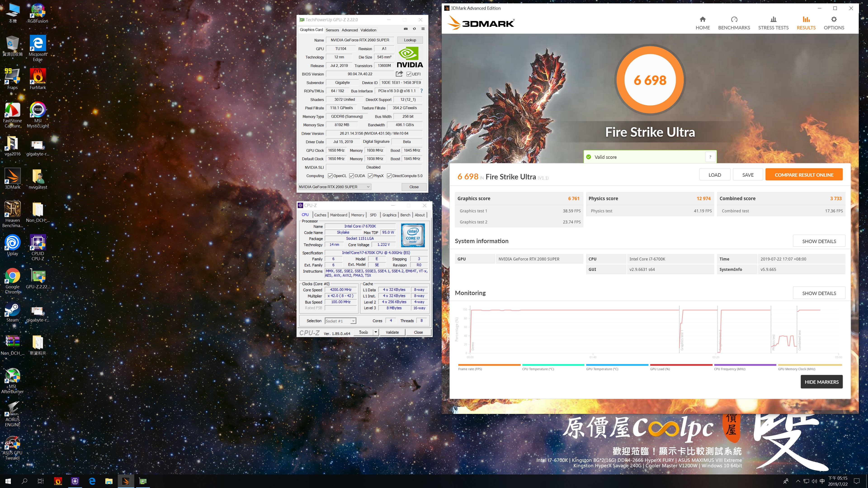Click taskbar clock showing 05:15
The height and width of the screenshot is (488, 868).
pos(838,481)
